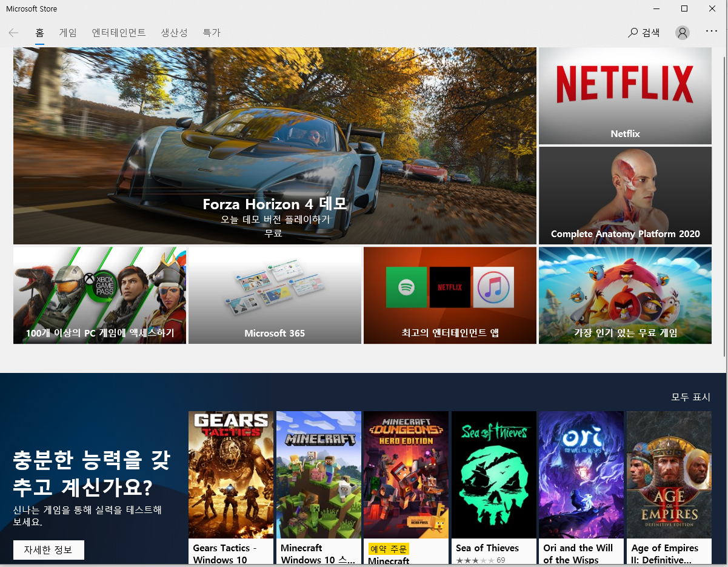Open the 가장 인기 있는 무료 게임 tile
728x567 pixels.
(625, 295)
